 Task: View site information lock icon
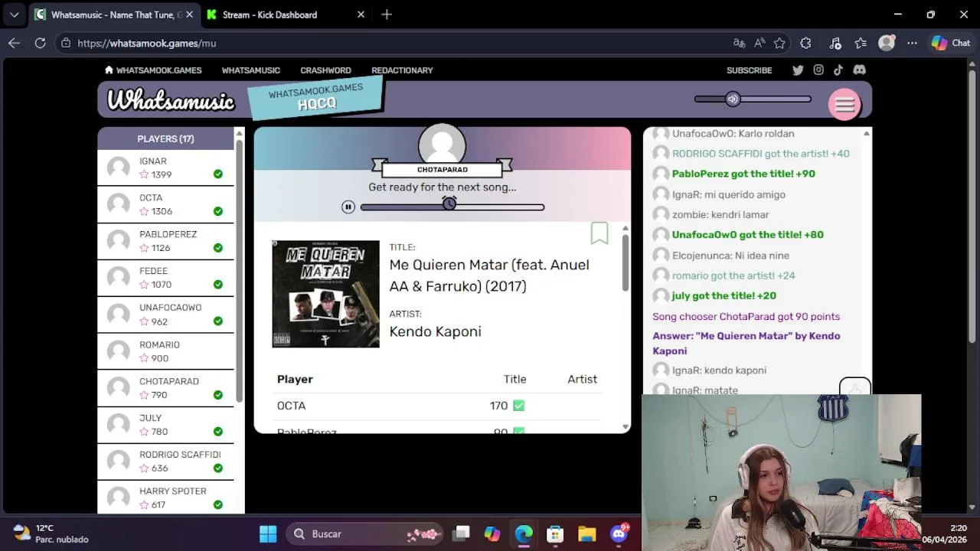pyautogui.click(x=66, y=43)
